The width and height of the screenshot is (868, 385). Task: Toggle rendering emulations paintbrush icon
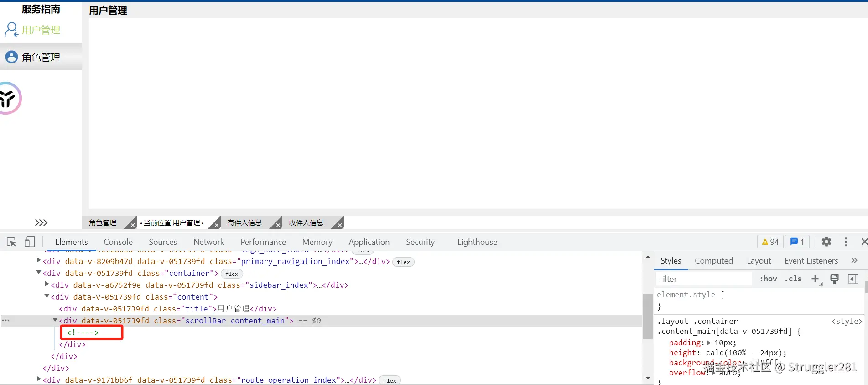[834, 279]
